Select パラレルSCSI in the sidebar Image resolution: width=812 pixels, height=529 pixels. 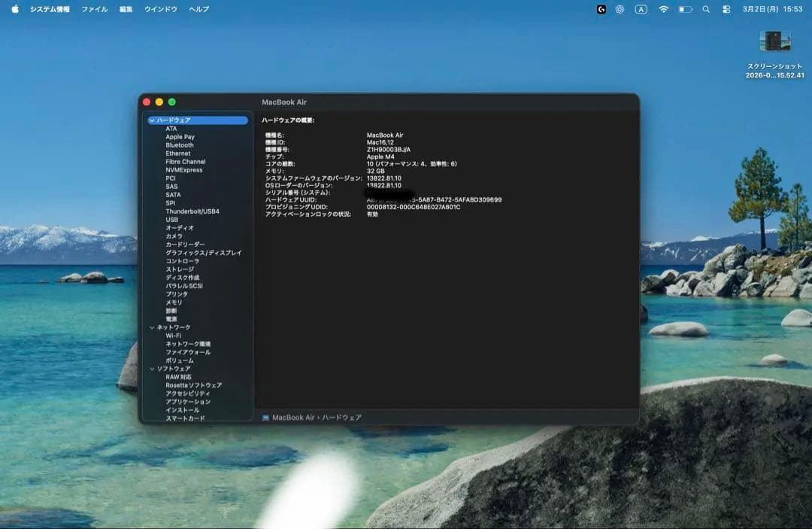pyautogui.click(x=184, y=286)
